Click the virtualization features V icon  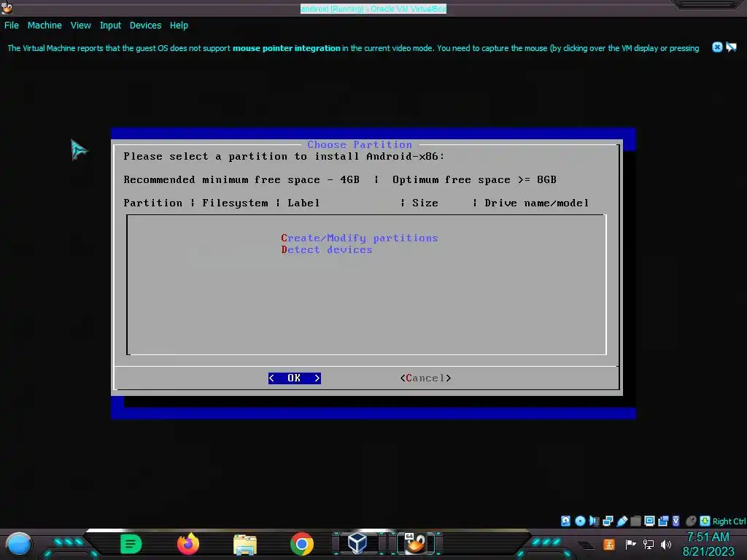click(676, 521)
